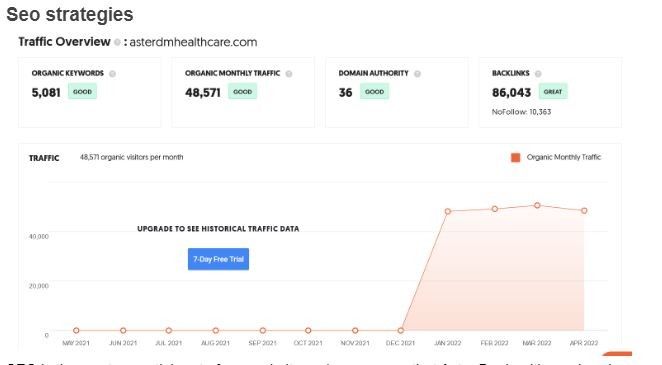The width and height of the screenshot is (662, 365).
Task: Click the NoFollow: 10,363 text
Action: (521, 112)
